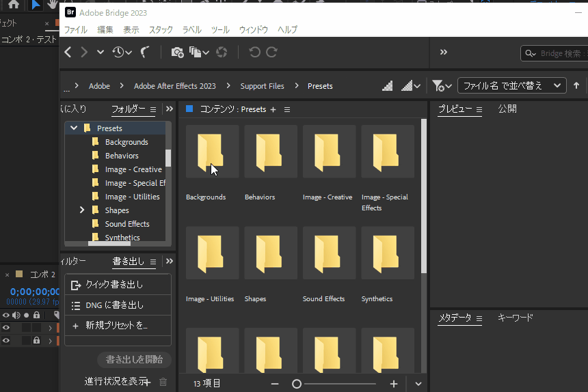This screenshot has width=588, height=392.
Task: Click Adobe After Effects 2023 breadcrumb
Action: (175, 86)
